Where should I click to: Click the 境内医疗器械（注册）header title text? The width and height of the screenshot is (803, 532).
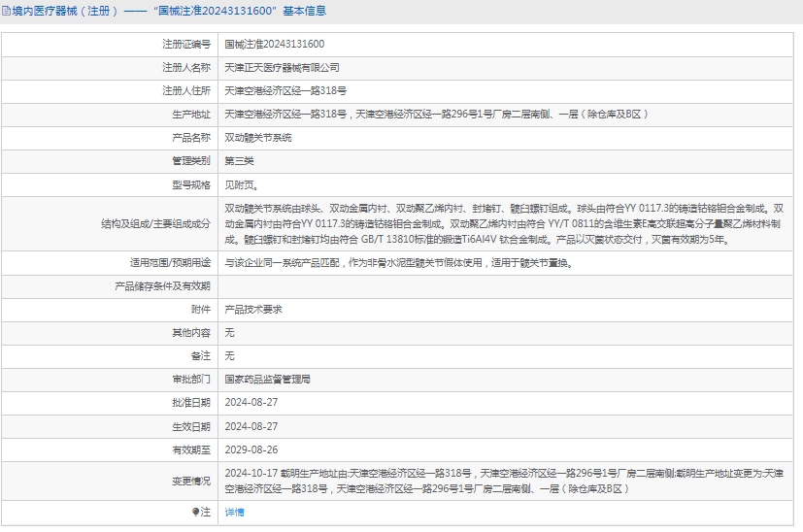pyautogui.click(x=64, y=12)
